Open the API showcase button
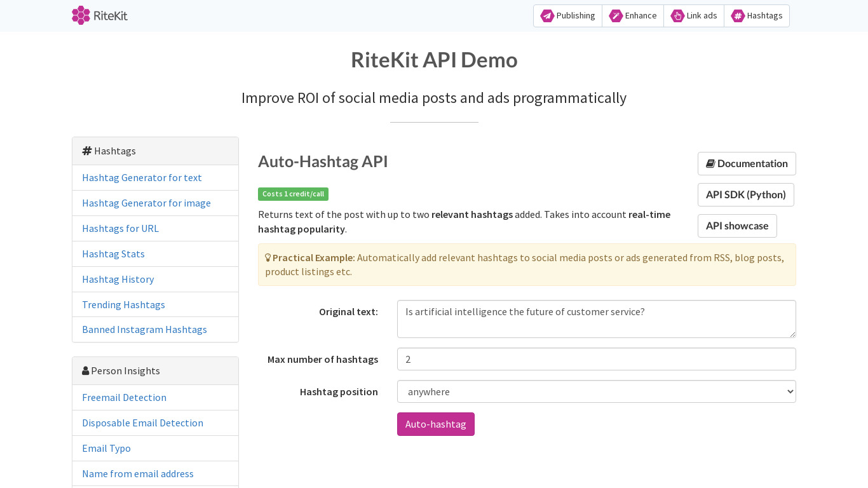Viewport: 868px width, 488px height. [737, 226]
